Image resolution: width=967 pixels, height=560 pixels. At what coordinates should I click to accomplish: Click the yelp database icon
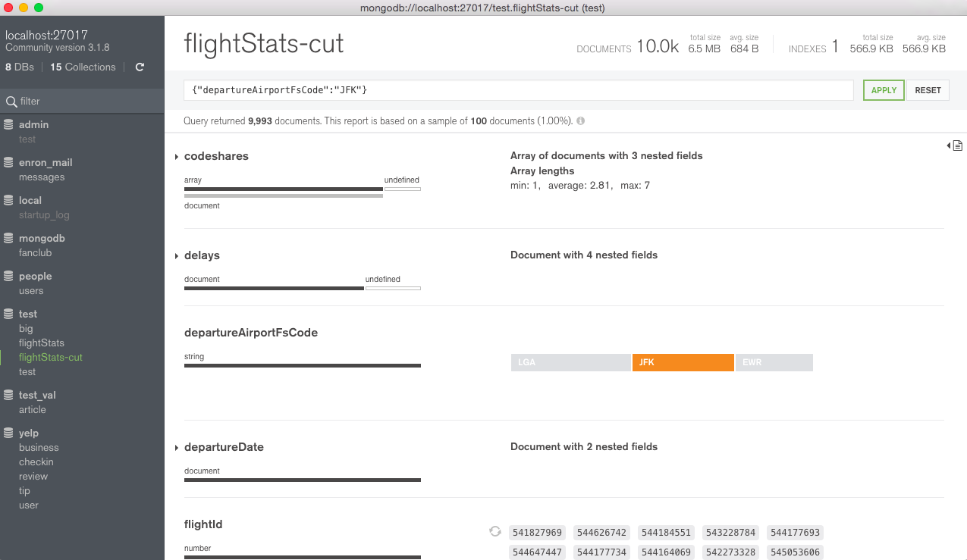[x=9, y=433]
